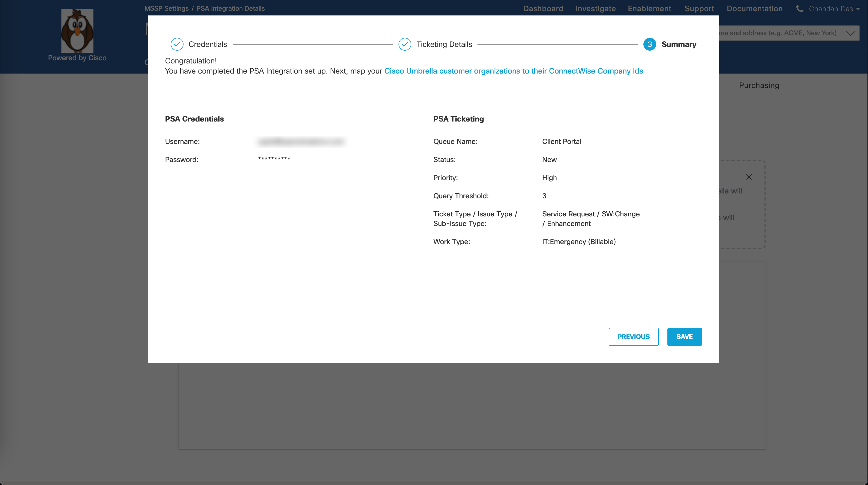Click the Service Request / SW:Change value
This screenshot has width=868, height=485.
coord(591,219)
